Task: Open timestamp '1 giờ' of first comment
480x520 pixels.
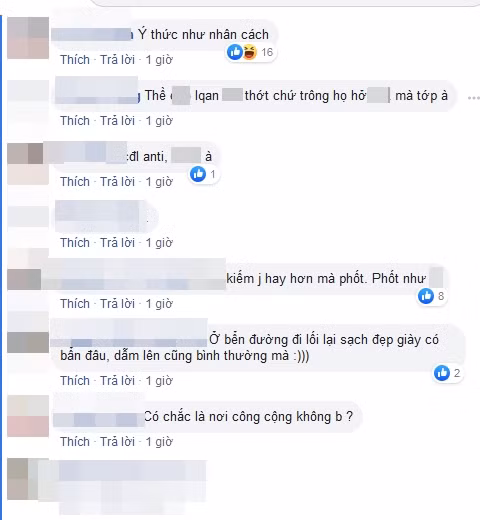Action: pos(159,60)
